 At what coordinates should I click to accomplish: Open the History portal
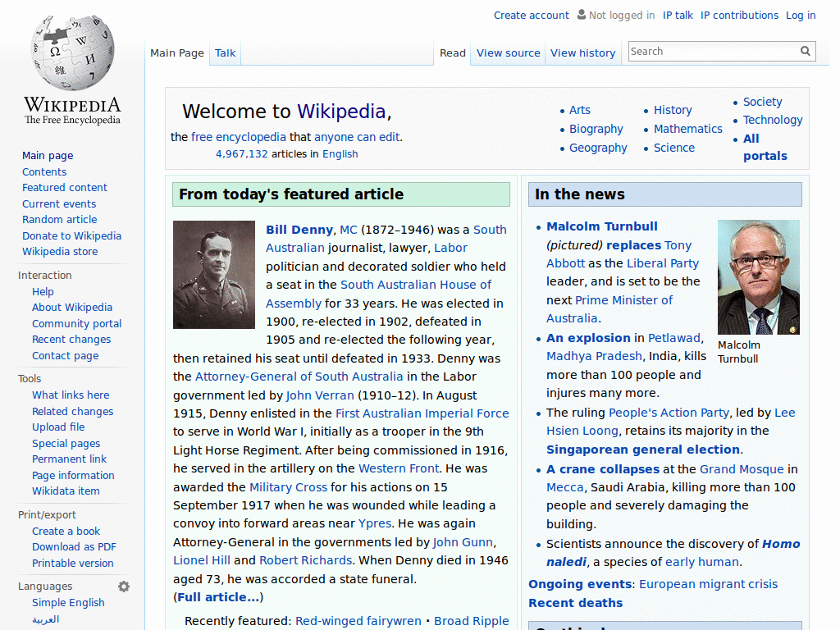pos(673,110)
